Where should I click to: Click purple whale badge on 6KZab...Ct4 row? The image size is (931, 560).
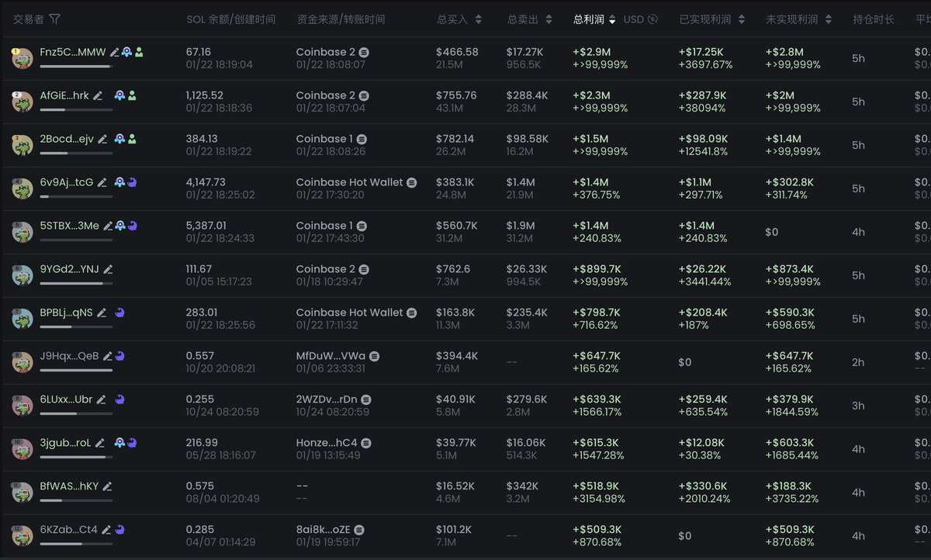coord(119,530)
